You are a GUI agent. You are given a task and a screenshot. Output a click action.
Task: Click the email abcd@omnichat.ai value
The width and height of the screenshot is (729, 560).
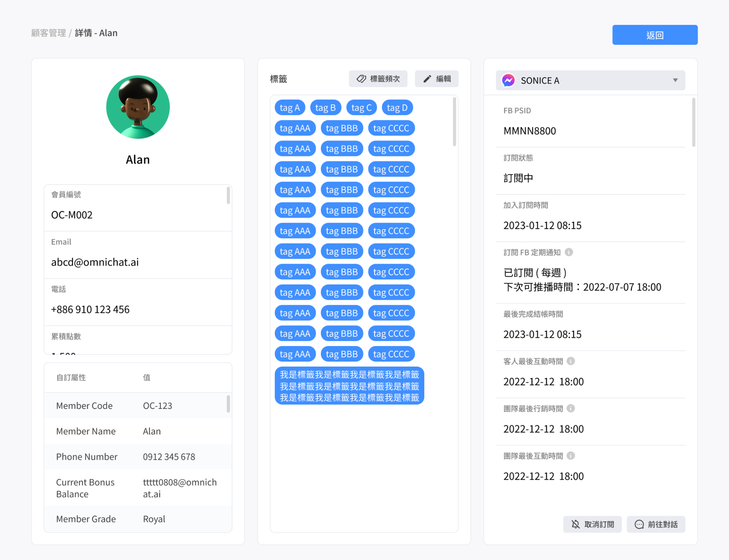[95, 262]
